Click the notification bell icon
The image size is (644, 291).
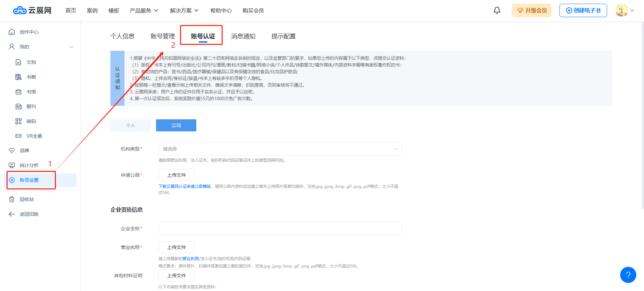(497, 10)
